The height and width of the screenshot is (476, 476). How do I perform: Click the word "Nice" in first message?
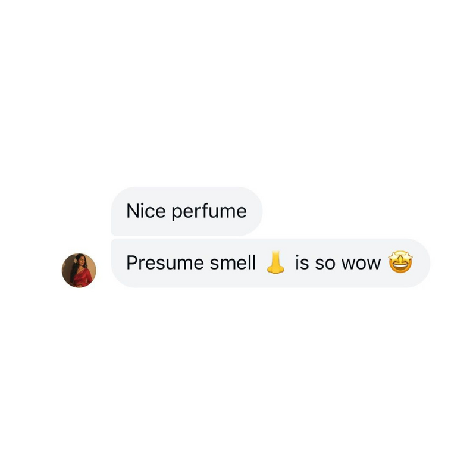[146, 211]
